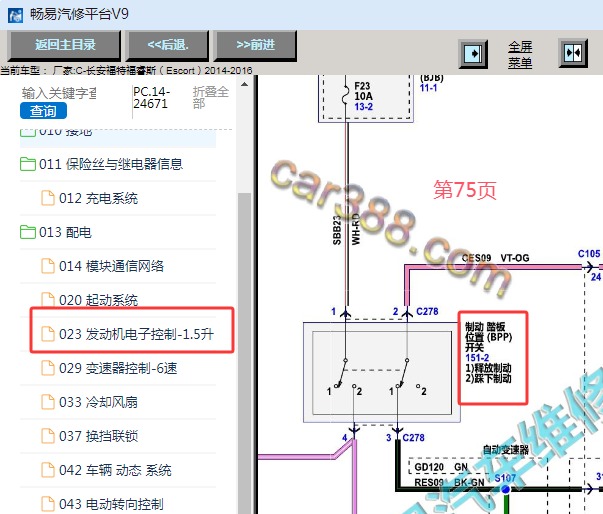Click the page icon beside 029 变速器控制

coord(48,368)
